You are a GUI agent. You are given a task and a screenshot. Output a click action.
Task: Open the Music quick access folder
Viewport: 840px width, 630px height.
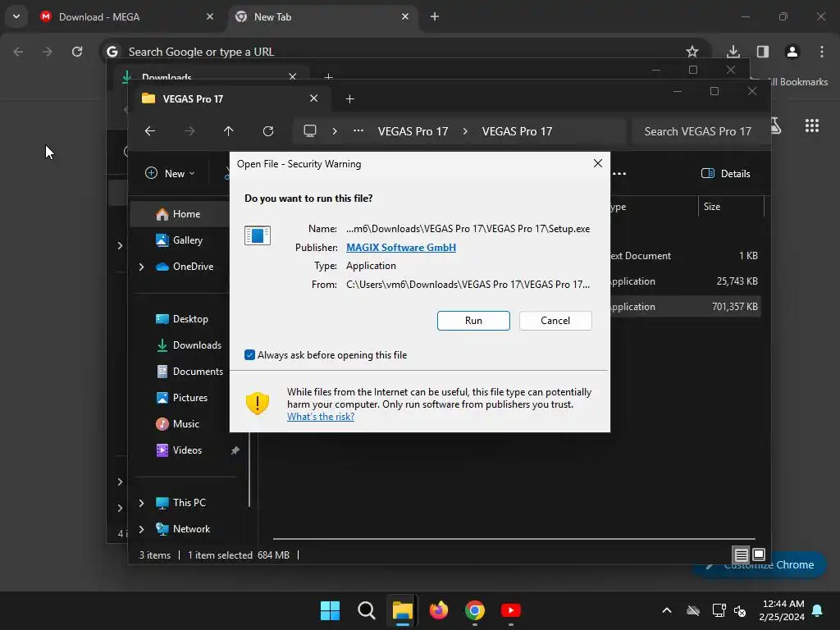pyautogui.click(x=178, y=424)
